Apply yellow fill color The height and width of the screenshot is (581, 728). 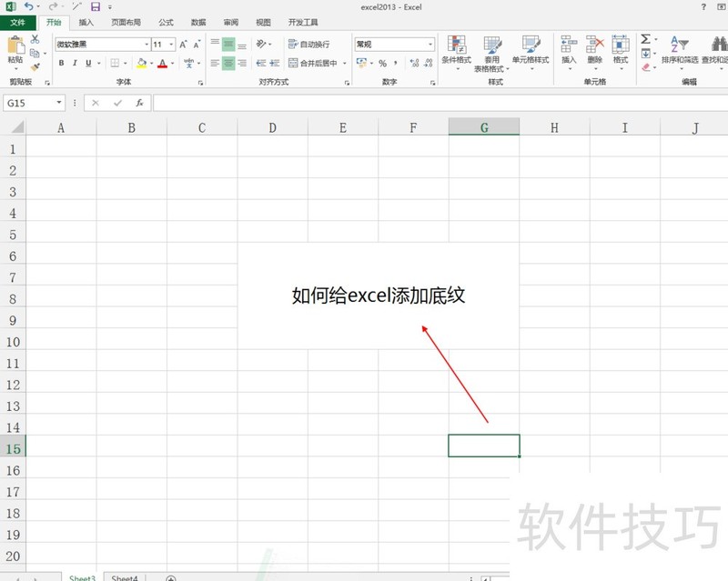(x=142, y=63)
